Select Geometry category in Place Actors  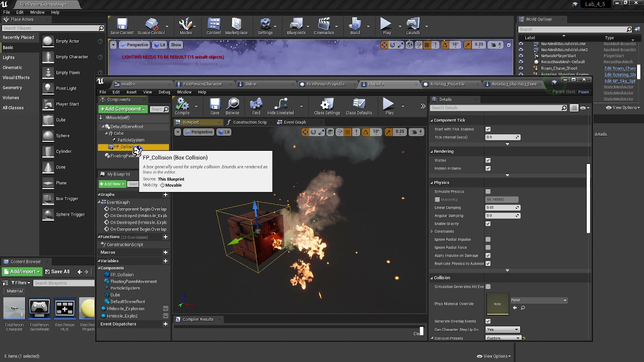13,87
